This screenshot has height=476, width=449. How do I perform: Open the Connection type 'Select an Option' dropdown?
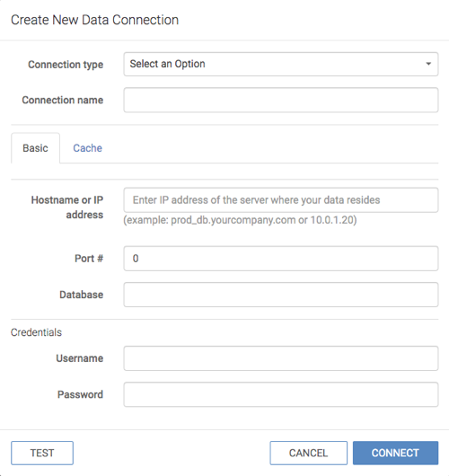pos(280,64)
